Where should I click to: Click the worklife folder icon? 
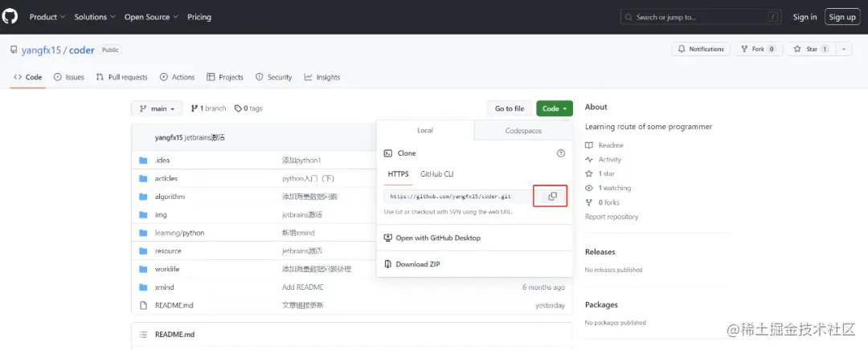[x=143, y=269]
